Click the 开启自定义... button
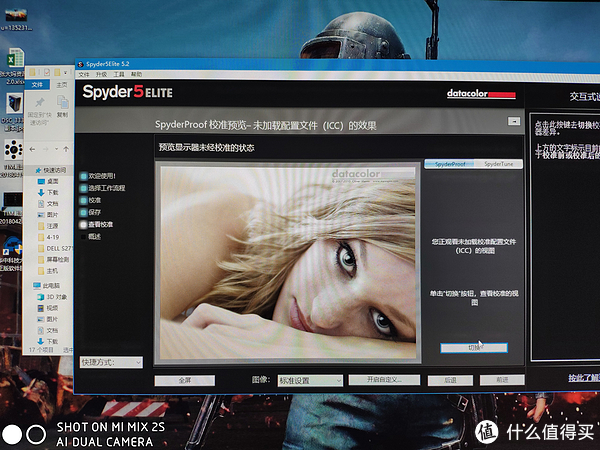 (x=384, y=380)
